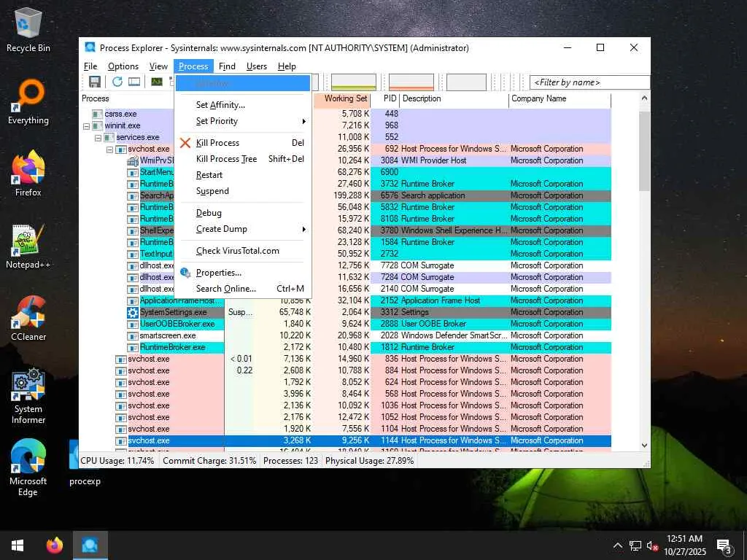Sort by Company Name column header
The height and width of the screenshot is (560, 747).
560,99
